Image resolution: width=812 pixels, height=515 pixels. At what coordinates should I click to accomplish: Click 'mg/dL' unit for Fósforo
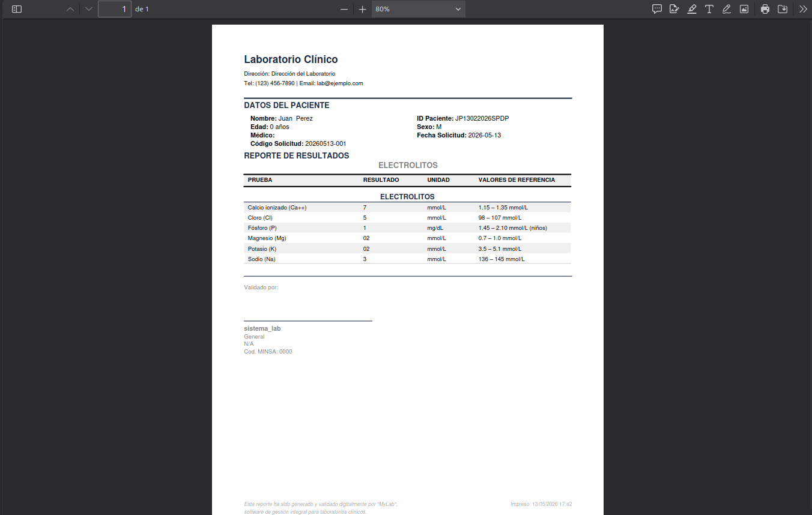pyautogui.click(x=435, y=228)
